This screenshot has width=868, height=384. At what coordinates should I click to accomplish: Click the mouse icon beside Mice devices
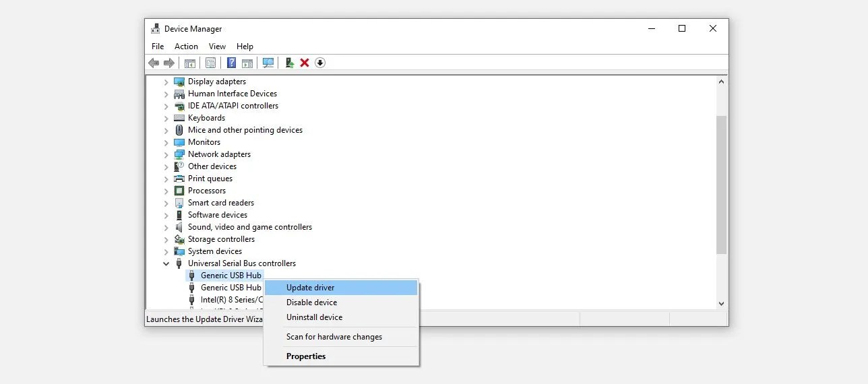179,130
